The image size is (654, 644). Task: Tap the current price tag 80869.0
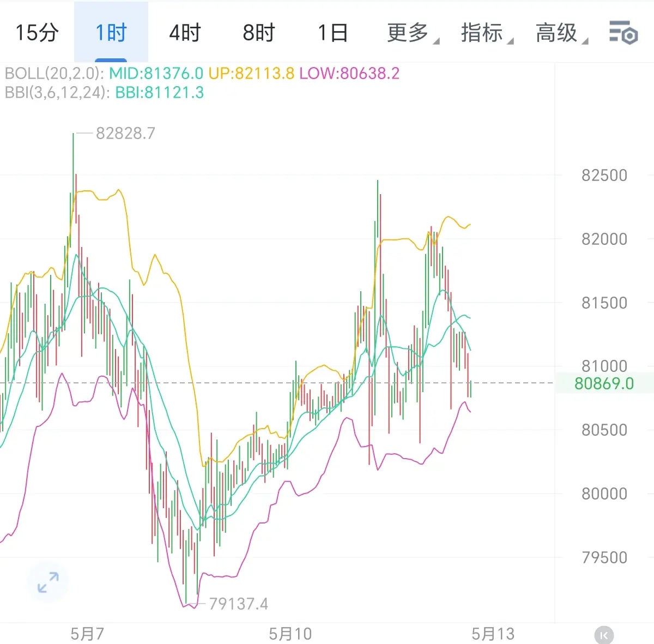click(x=604, y=383)
